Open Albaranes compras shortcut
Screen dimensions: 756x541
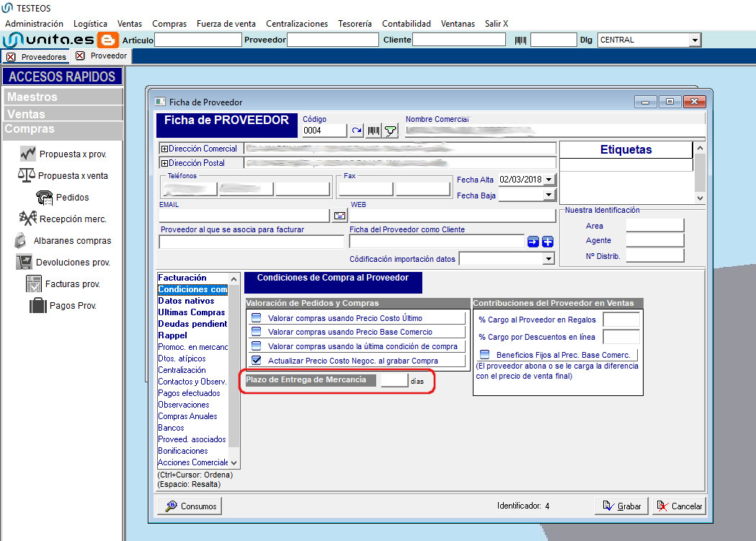pos(63,240)
